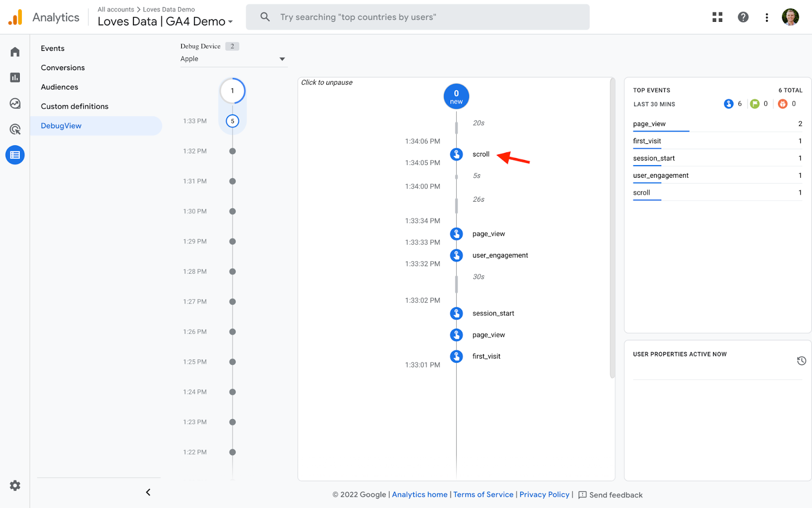Click the red bug error-events icon
812x508 pixels.
782,104
